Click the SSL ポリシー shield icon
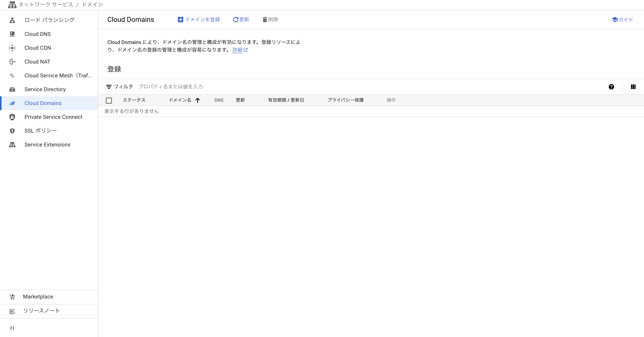The width and height of the screenshot is (644, 337). (12, 131)
